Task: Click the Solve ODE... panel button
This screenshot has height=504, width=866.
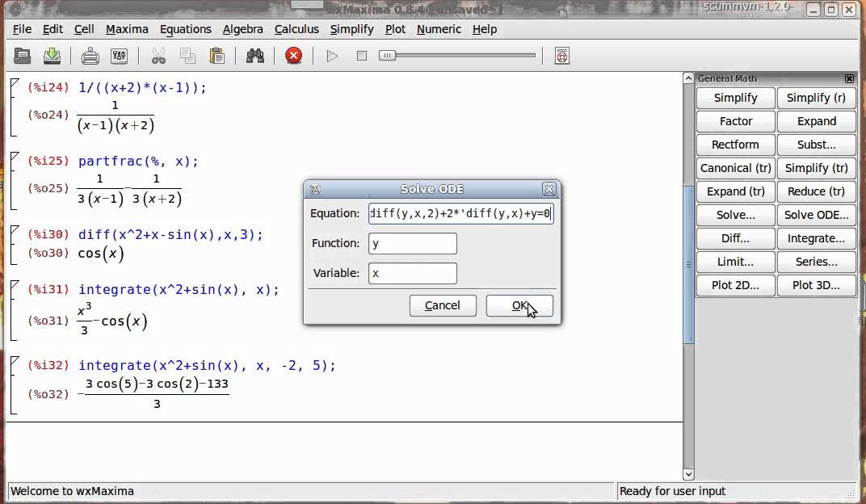Action: click(816, 215)
